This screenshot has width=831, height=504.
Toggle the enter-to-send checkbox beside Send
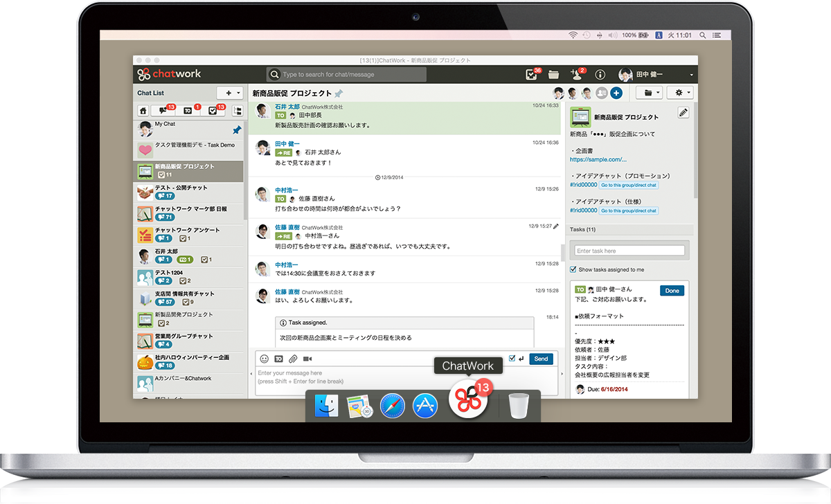pos(512,359)
